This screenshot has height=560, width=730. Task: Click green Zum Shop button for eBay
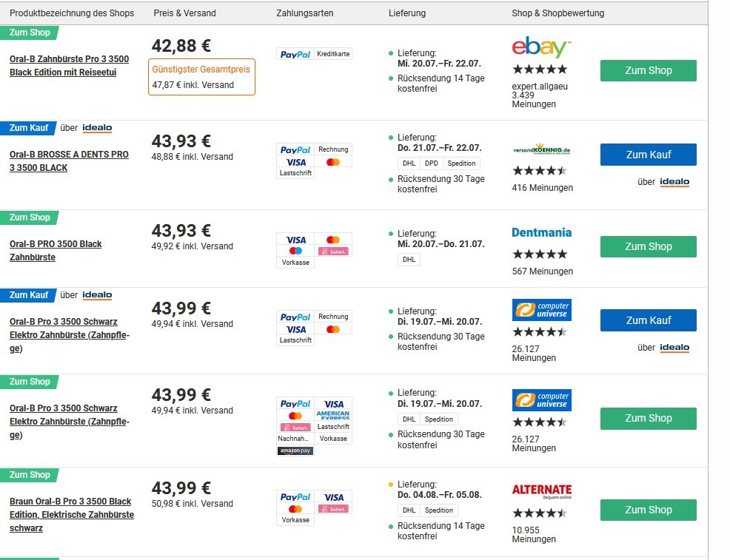click(x=648, y=71)
